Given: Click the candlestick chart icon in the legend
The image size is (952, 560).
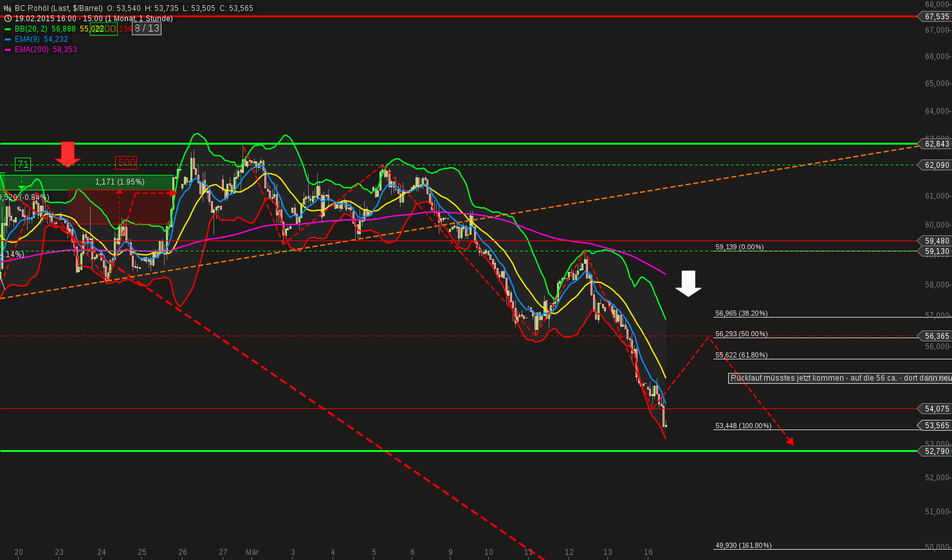Looking at the screenshot, I should [6, 8].
